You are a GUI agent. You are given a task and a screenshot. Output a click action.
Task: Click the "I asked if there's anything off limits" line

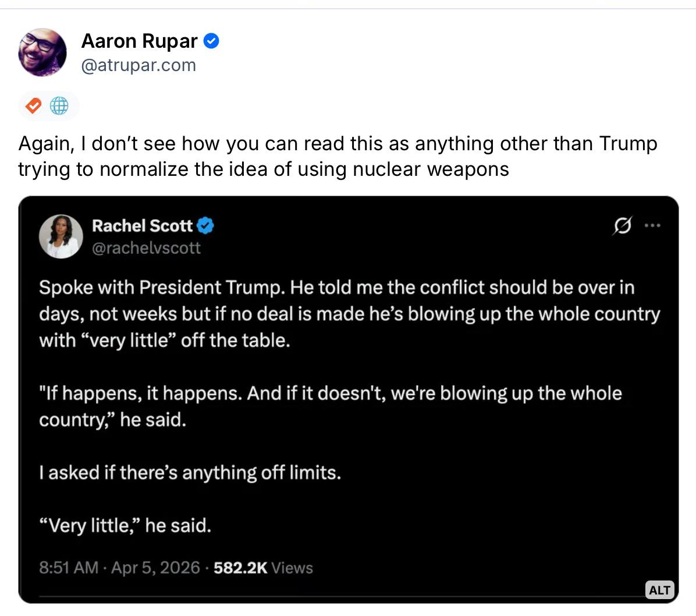coord(190,472)
